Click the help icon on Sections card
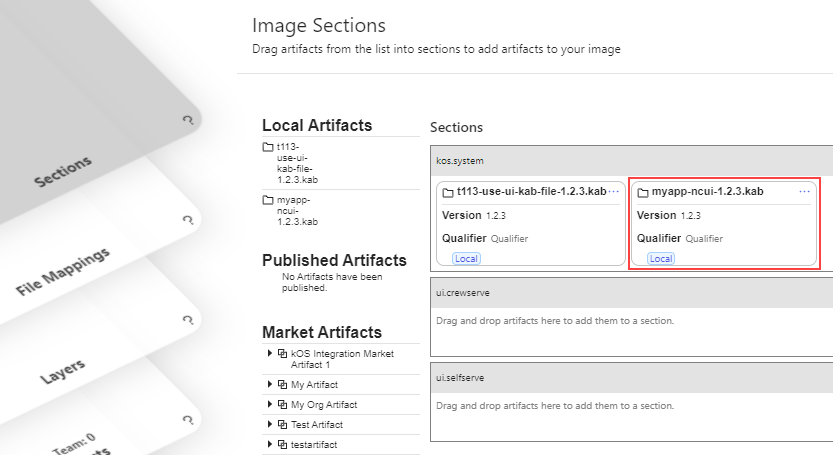The image size is (833, 455). click(x=188, y=120)
